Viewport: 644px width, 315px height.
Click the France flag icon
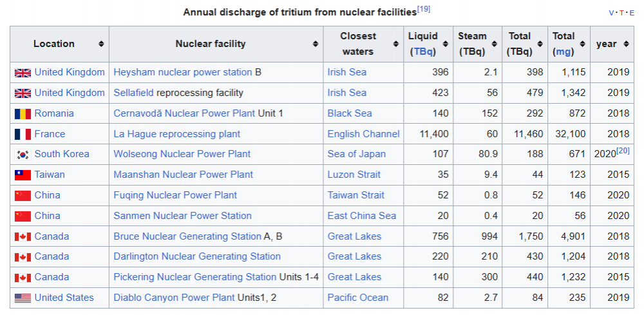pos(23,135)
